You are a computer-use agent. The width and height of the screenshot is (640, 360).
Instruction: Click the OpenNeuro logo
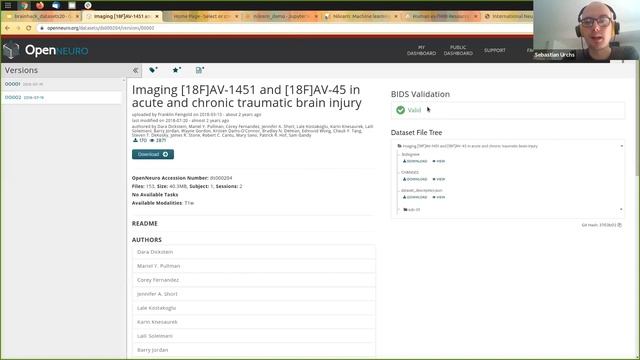coord(46,50)
